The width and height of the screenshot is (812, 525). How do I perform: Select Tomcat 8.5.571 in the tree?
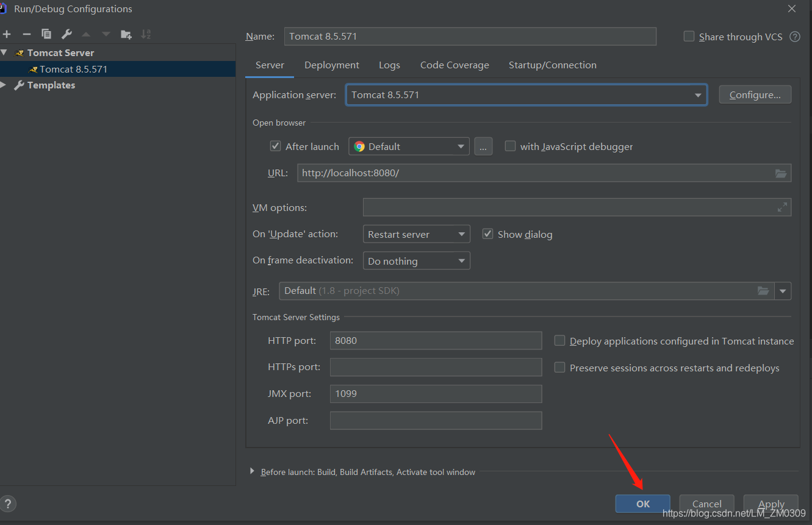click(118, 69)
